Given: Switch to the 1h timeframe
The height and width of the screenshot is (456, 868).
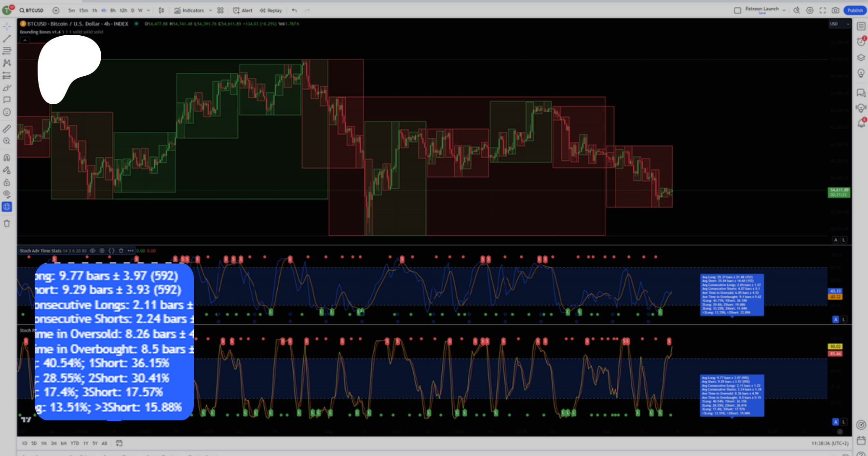Looking at the screenshot, I should tap(95, 10).
